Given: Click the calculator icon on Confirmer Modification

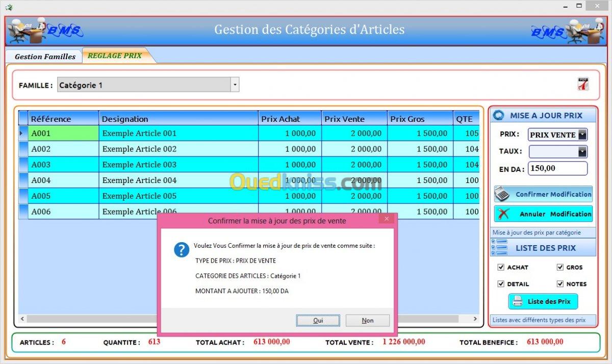Looking at the screenshot, I should tap(502, 194).
